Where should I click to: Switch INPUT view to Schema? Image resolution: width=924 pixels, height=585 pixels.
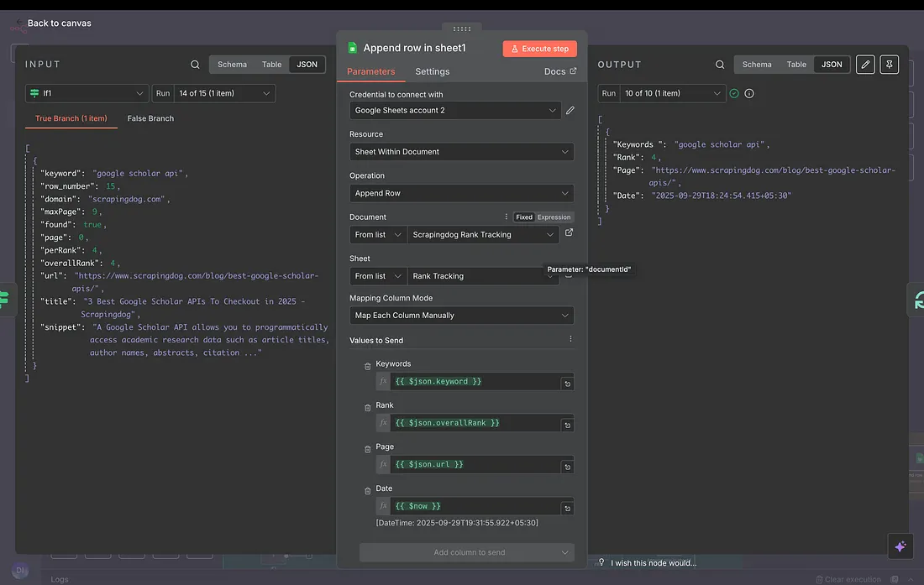232,65
